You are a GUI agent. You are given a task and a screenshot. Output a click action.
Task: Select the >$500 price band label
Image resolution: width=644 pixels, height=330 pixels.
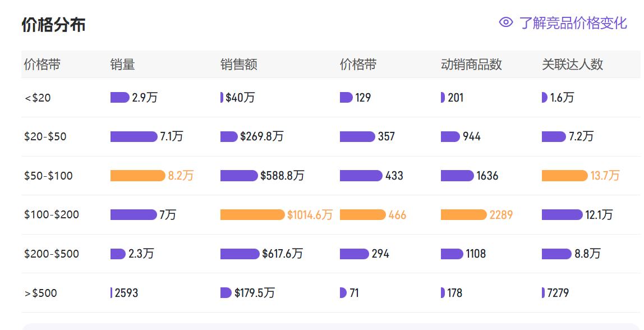40,293
